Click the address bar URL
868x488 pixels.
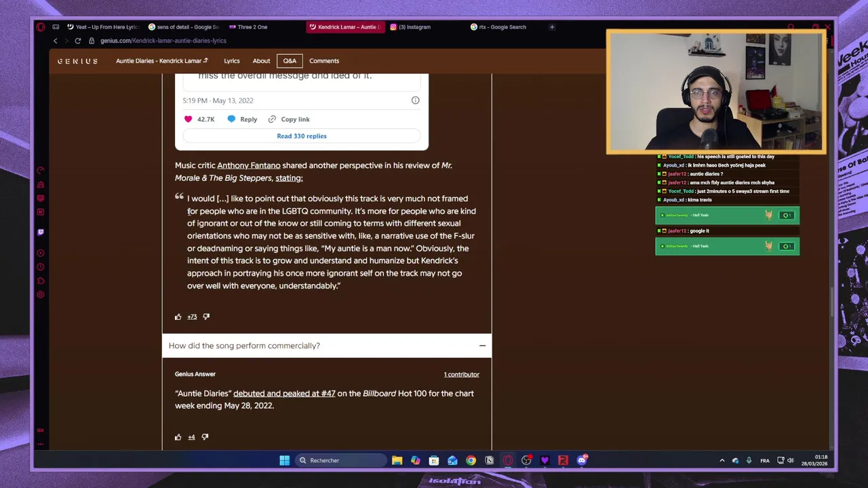(163, 41)
